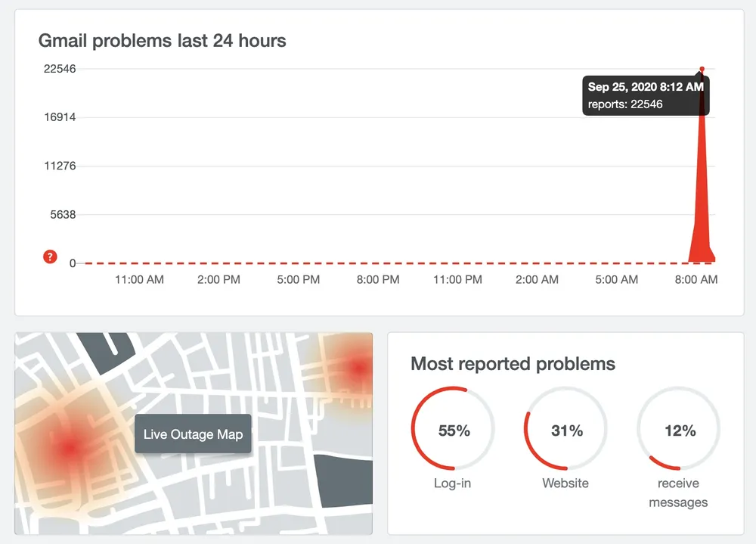Click the red question mark help icon
The image size is (756, 544).
51,257
